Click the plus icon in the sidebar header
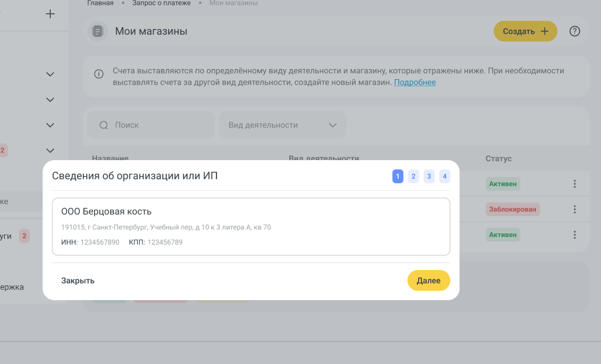This screenshot has width=601, height=364. pyautogui.click(x=50, y=14)
